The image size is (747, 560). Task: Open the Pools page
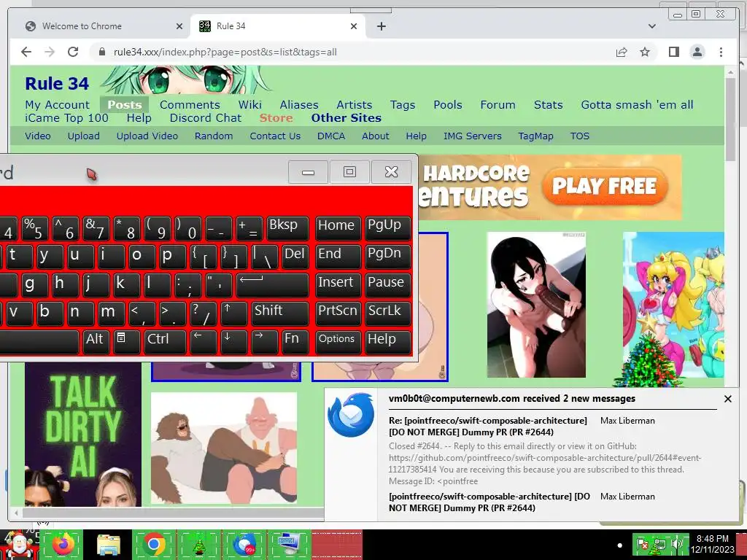tap(448, 105)
